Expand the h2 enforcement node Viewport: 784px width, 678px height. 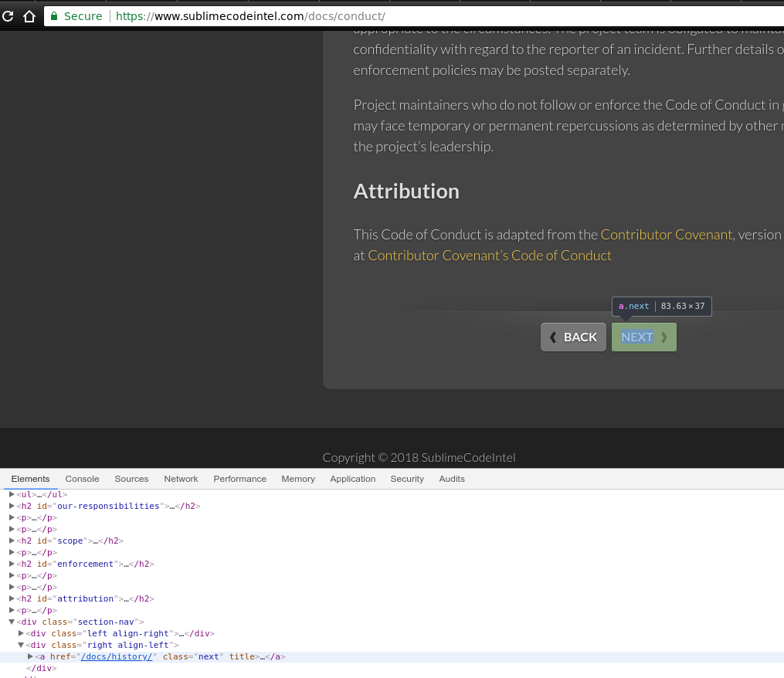pyautogui.click(x=12, y=564)
